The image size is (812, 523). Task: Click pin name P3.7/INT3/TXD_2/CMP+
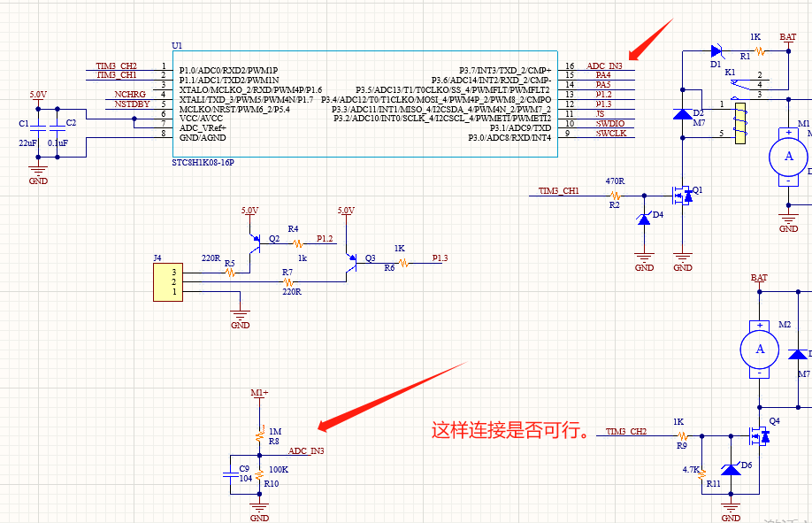[x=505, y=71]
